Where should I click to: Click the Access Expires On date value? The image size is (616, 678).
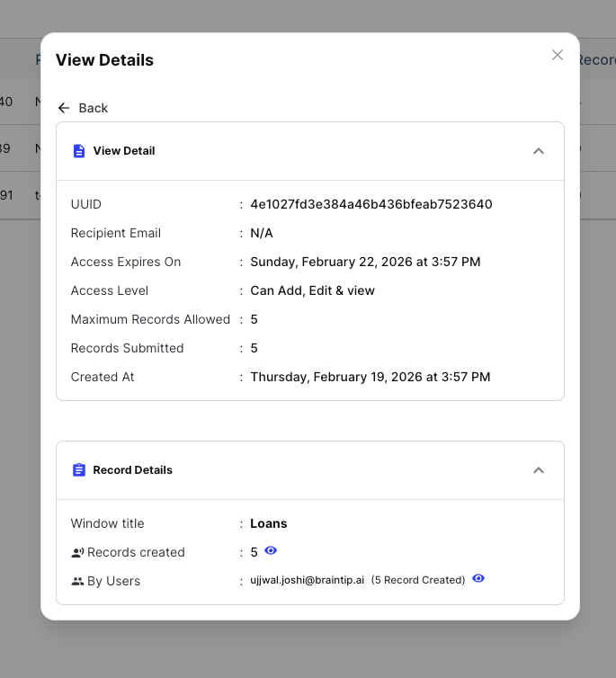point(365,262)
